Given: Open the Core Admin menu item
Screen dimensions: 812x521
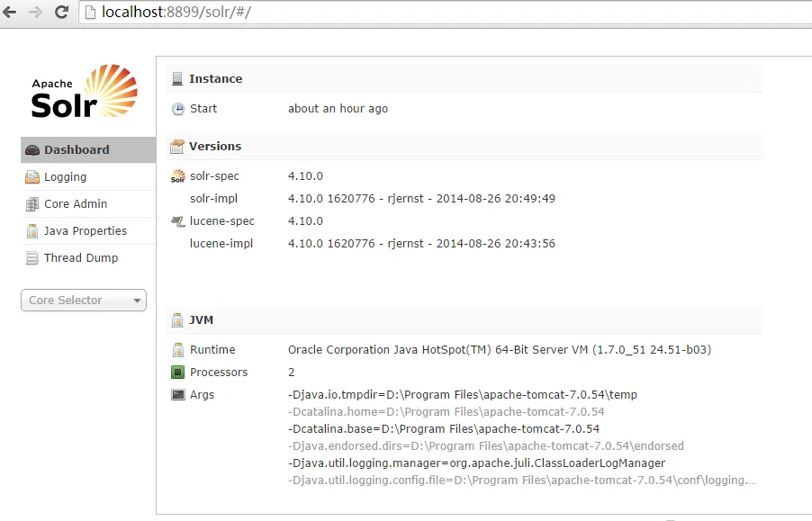Looking at the screenshot, I should click(x=88, y=204).
